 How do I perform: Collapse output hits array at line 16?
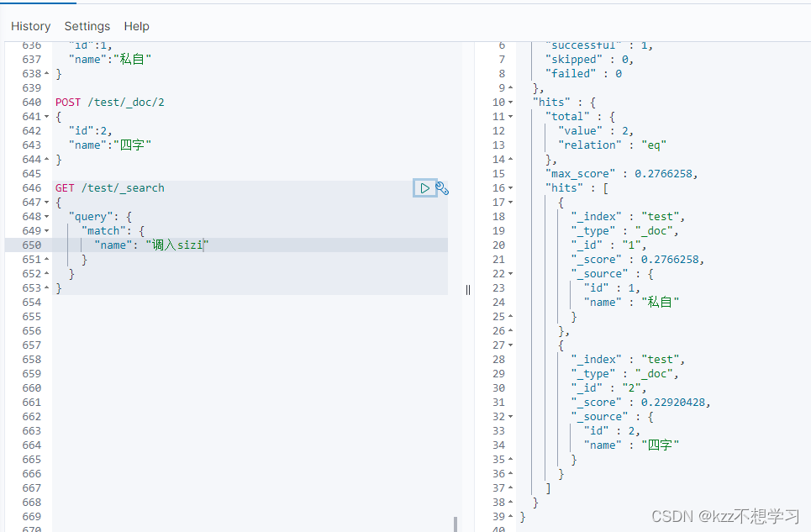pyautogui.click(x=510, y=188)
